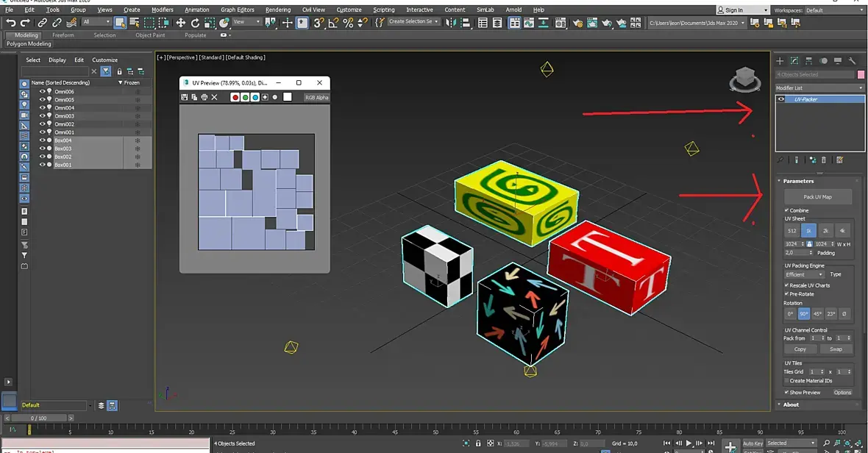Click the Select Object tool

tap(120, 23)
